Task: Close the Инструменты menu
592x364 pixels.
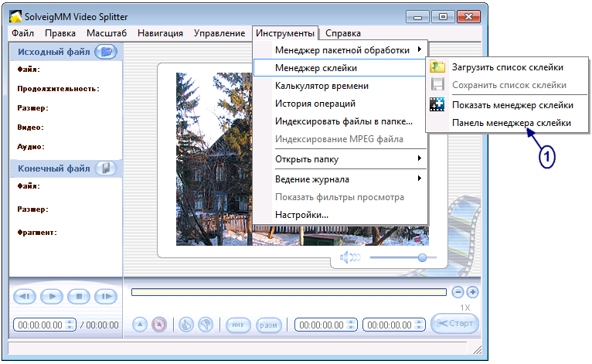Action: (285, 33)
